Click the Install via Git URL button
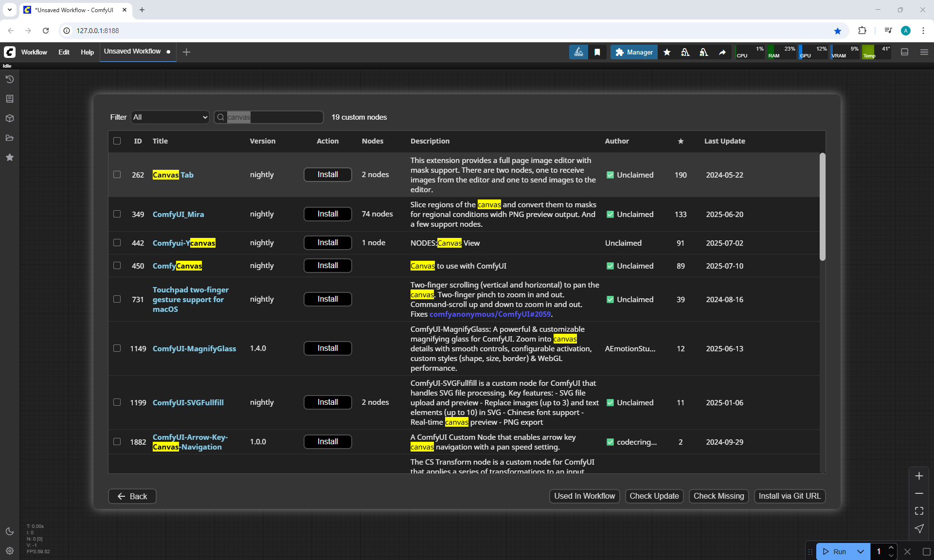This screenshot has width=934, height=560. (x=789, y=496)
